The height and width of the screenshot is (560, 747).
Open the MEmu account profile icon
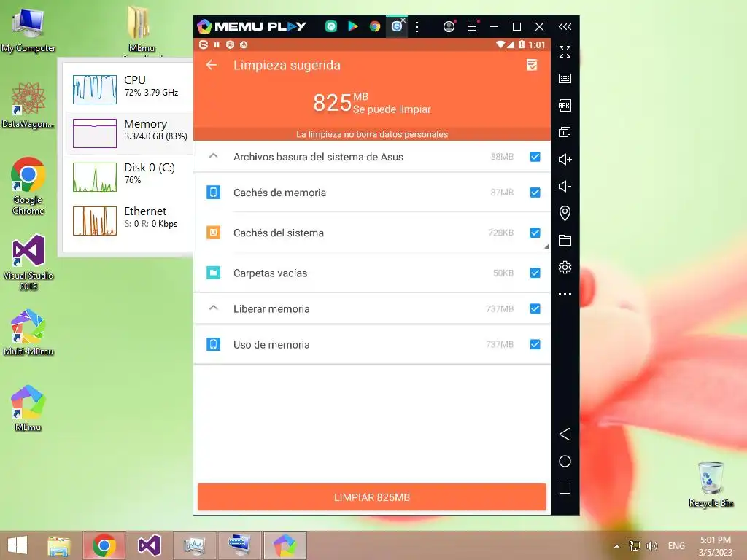[x=449, y=27]
